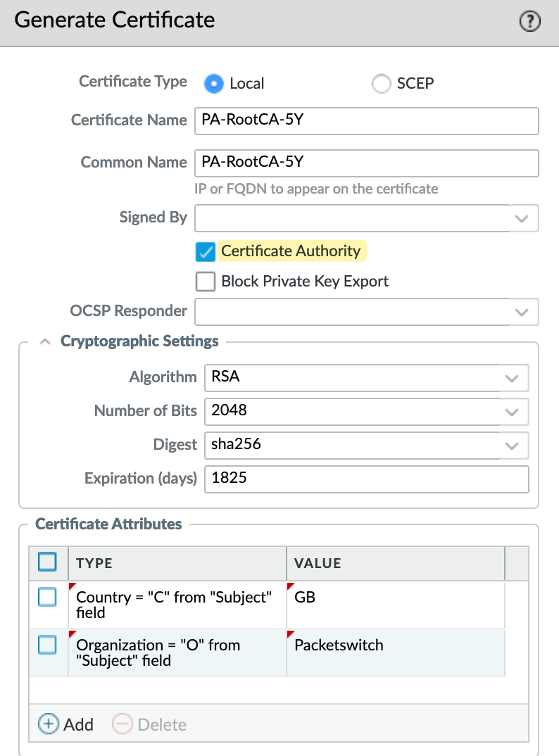Click the Common Name input field
559x756 pixels.
coord(366,163)
